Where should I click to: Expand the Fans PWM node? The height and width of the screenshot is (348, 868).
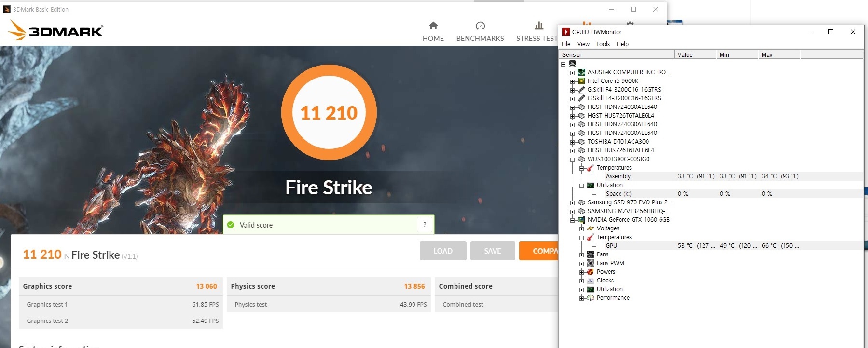(582, 264)
